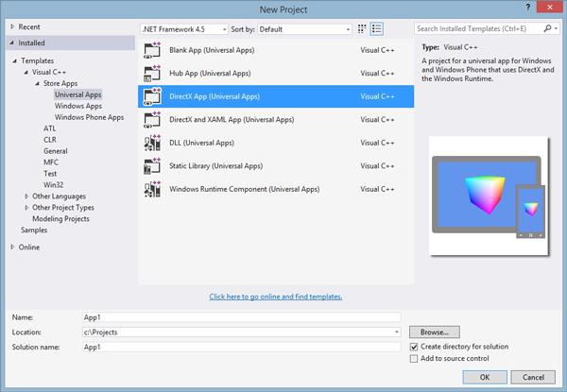
Task: Click the Static Library template icon
Action: point(152,166)
